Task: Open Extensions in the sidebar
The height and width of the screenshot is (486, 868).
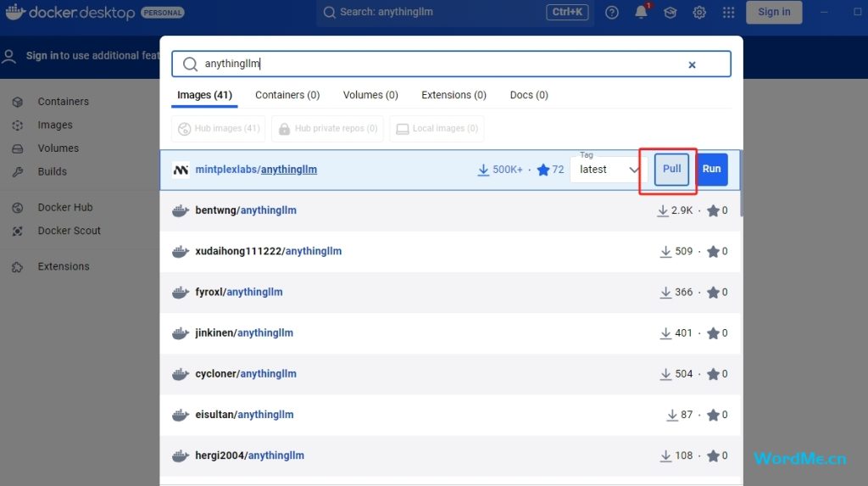Action: point(63,267)
